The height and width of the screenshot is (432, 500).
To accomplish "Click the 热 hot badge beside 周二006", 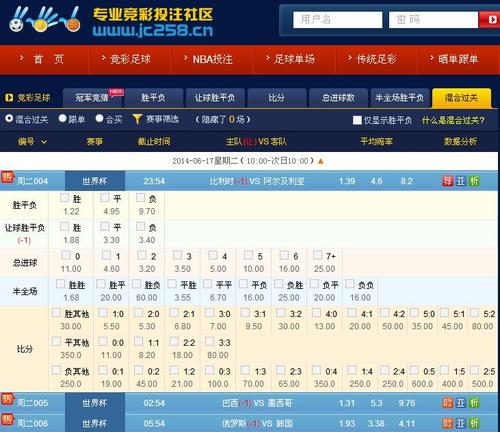I will pos(7,420).
